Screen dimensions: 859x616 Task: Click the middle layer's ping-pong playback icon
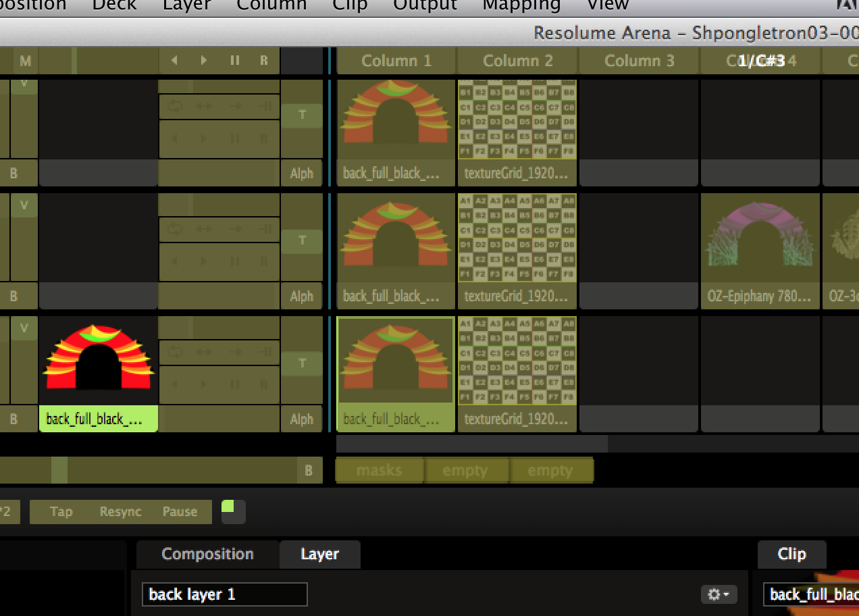tap(205, 229)
